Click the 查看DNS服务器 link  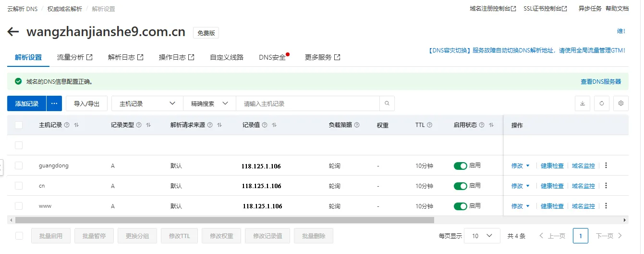[601, 82]
